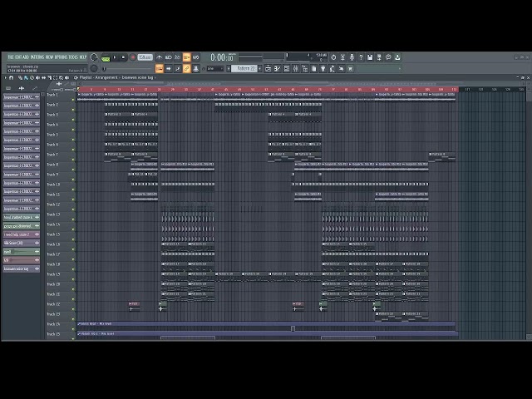Toggle the highlighted overdub/blend recording button

[186, 57]
